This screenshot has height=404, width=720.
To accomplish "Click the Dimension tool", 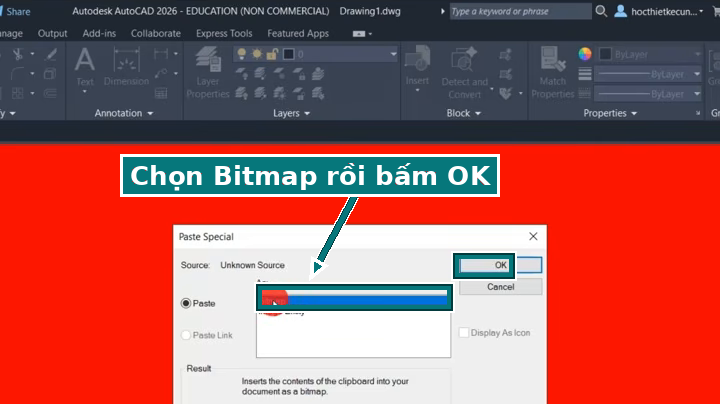I will (127, 68).
